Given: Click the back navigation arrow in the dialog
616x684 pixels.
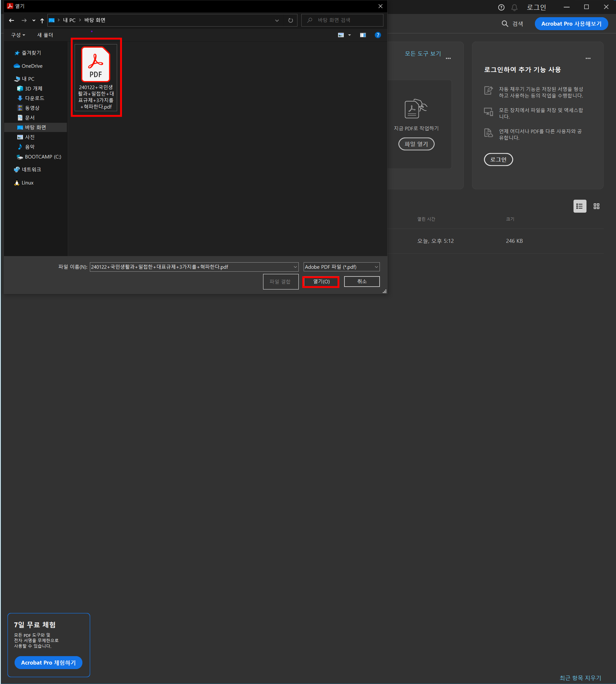Looking at the screenshot, I should pyautogui.click(x=11, y=20).
